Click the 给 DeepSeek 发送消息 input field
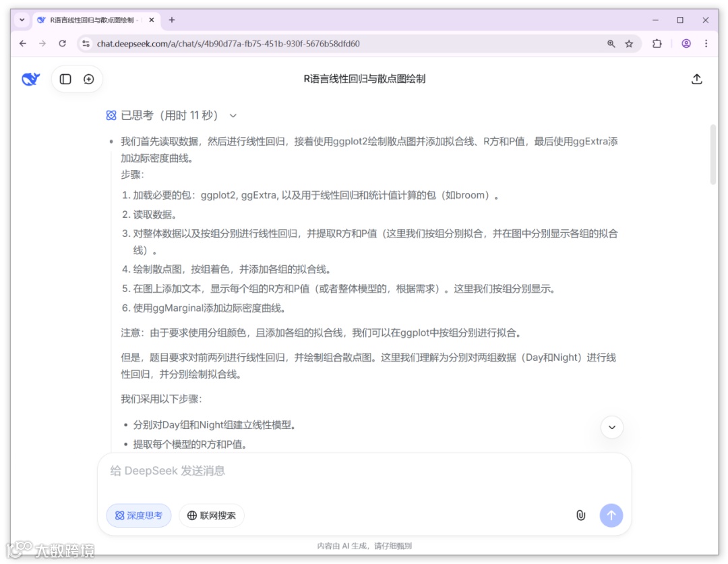The image size is (728, 564). [x=365, y=471]
